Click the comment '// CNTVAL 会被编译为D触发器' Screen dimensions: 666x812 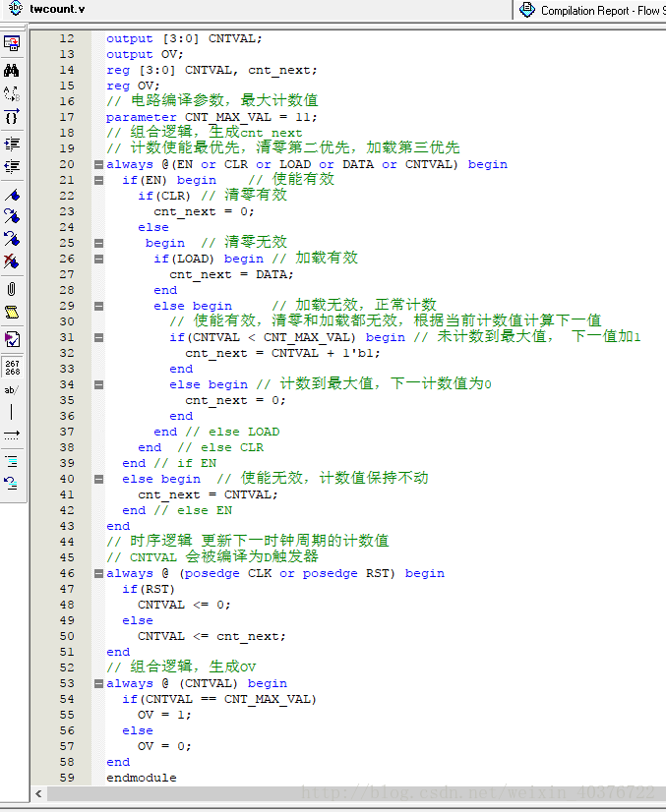click(x=212, y=557)
